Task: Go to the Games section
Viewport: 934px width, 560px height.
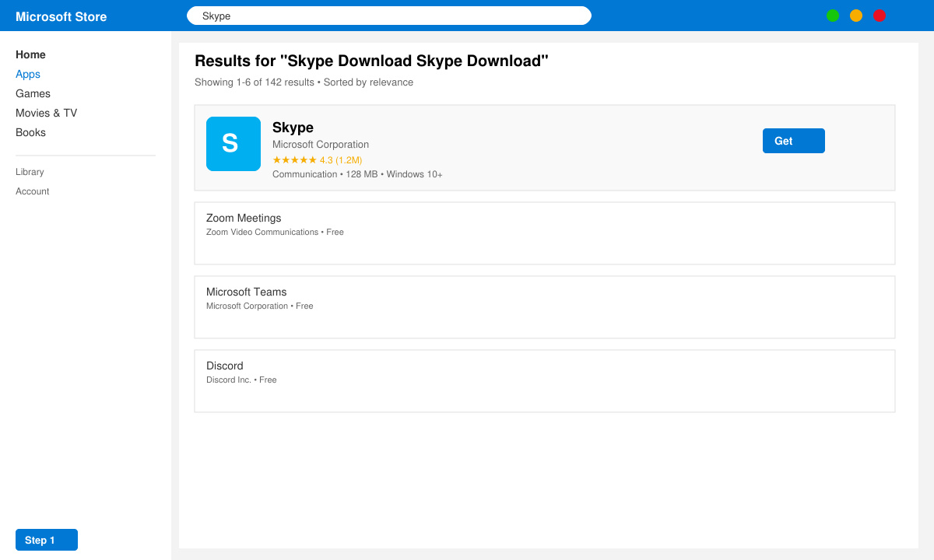Action: tap(33, 93)
